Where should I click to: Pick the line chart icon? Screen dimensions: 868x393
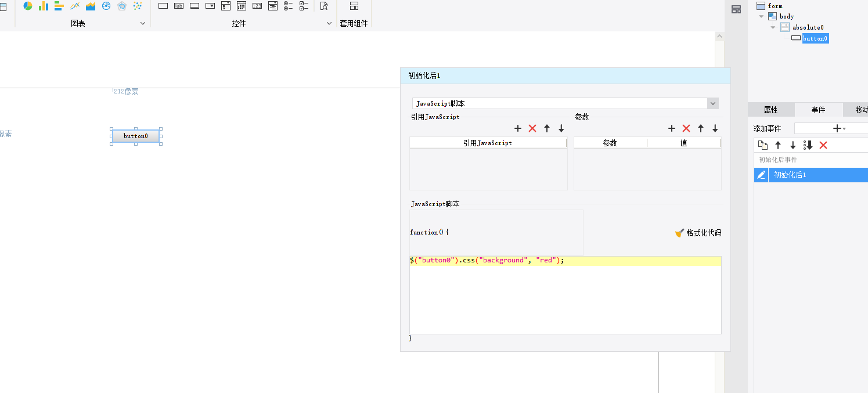click(x=75, y=6)
